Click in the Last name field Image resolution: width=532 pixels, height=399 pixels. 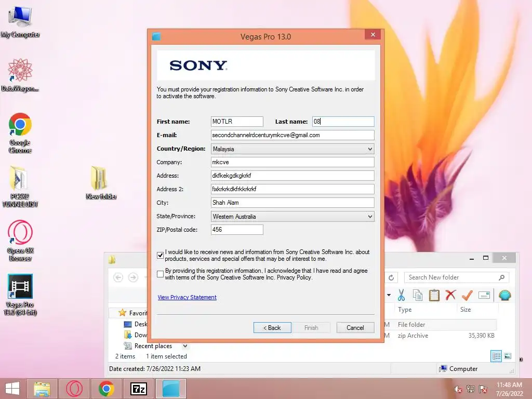coord(343,122)
